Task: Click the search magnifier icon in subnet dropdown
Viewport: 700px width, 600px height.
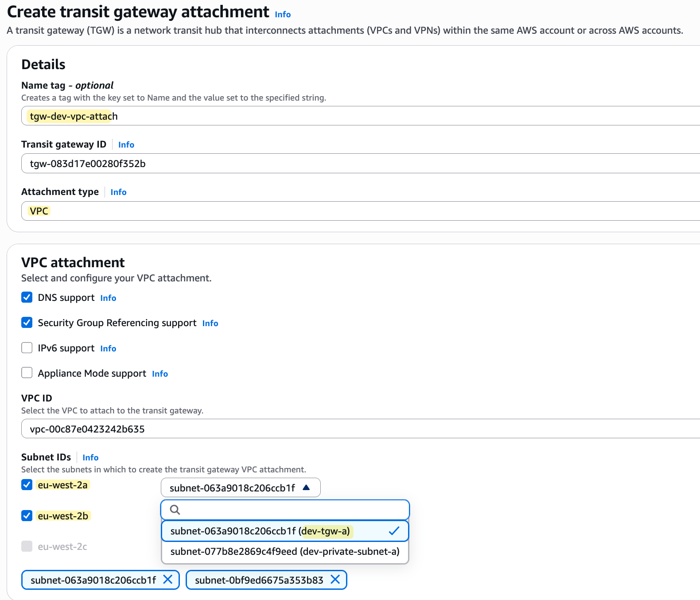Action: (x=175, y=510)
